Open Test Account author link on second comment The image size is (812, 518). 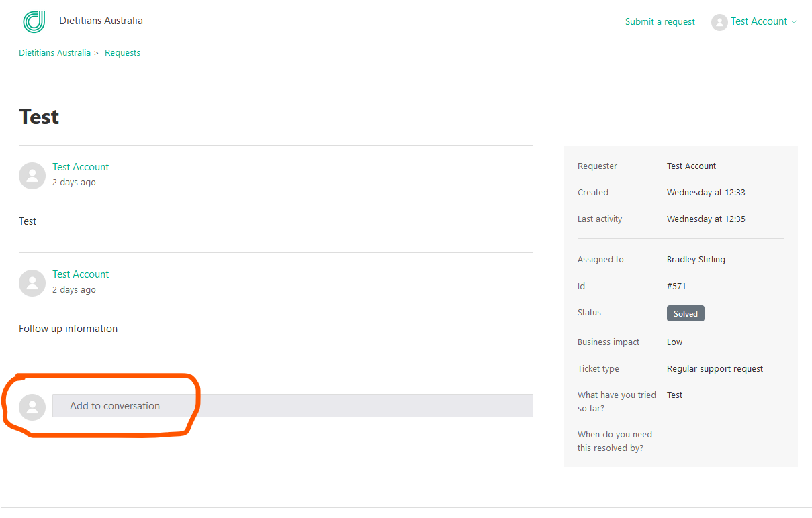[81, 274]
